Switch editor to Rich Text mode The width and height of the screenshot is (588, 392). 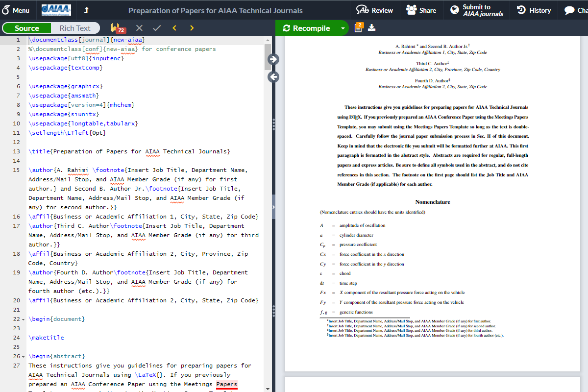(75, 28)
